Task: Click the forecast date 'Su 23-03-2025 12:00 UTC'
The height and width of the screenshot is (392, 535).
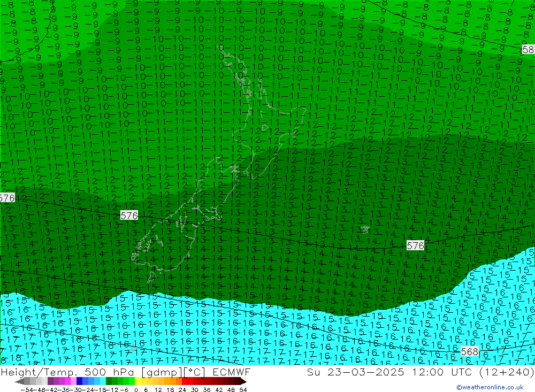Action: click(391, 372)
